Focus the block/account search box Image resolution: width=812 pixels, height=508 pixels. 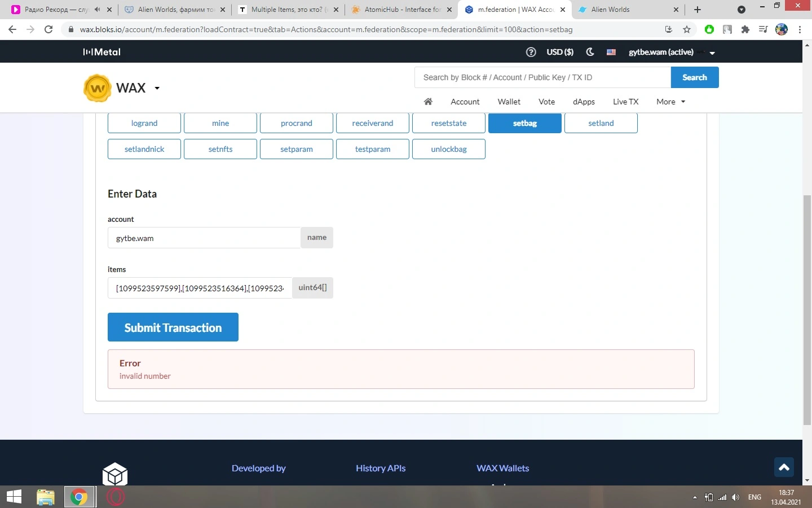pos(543,77)
